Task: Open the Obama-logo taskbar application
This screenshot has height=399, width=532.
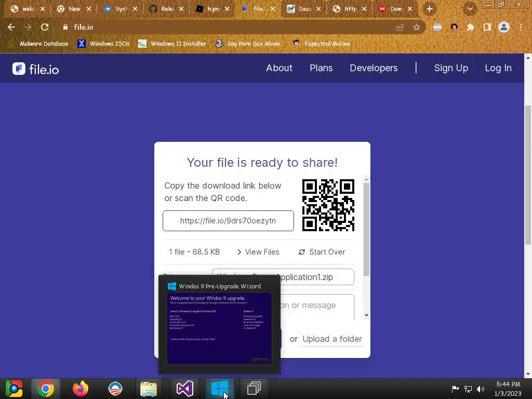Action: pos(115,389)
